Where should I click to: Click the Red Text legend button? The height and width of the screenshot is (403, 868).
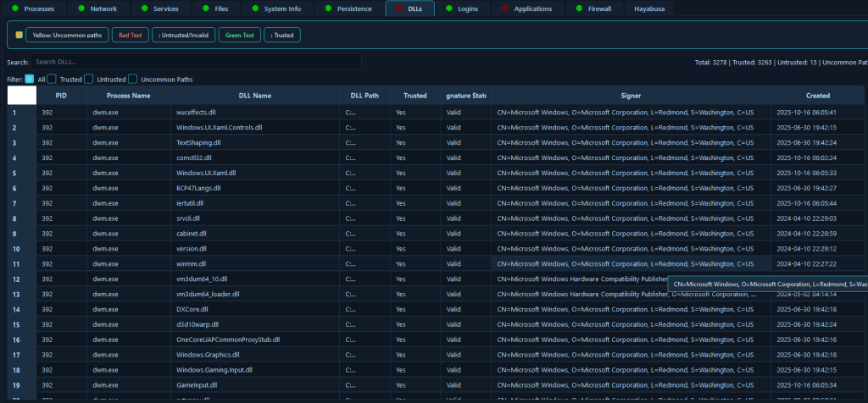point(130,36)
